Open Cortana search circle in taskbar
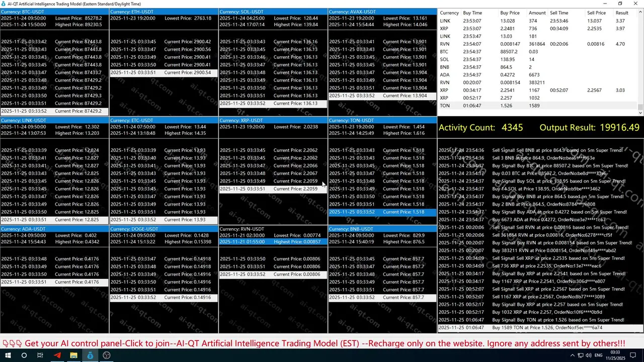The image size is (644, 362). [x=24, y=355]
